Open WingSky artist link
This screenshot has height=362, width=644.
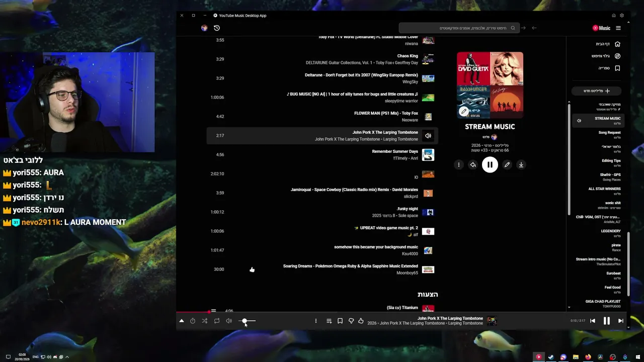click(411, 82)
